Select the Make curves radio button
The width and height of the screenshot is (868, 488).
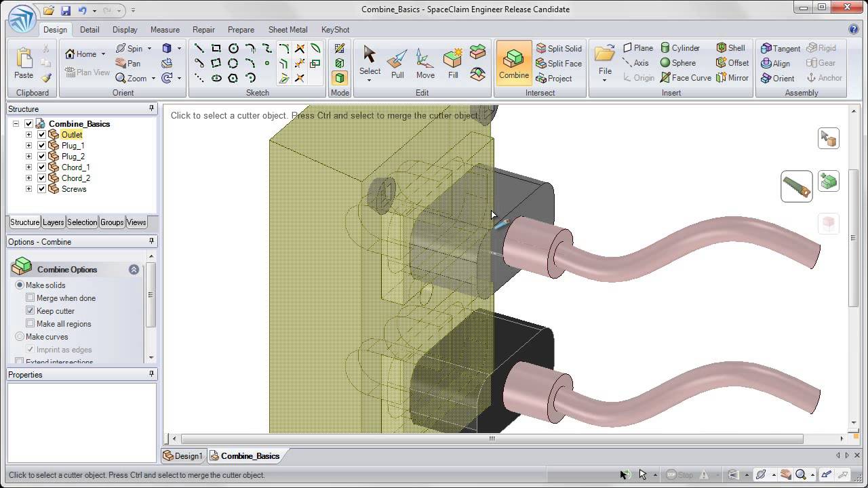pos(20,337)
